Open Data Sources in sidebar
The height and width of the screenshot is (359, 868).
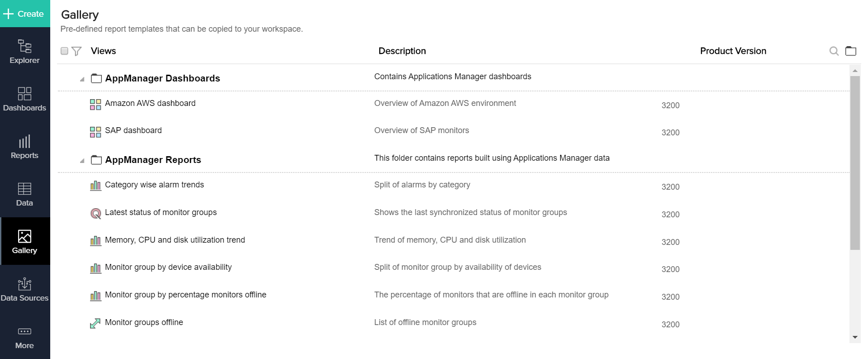click(24, 289)
